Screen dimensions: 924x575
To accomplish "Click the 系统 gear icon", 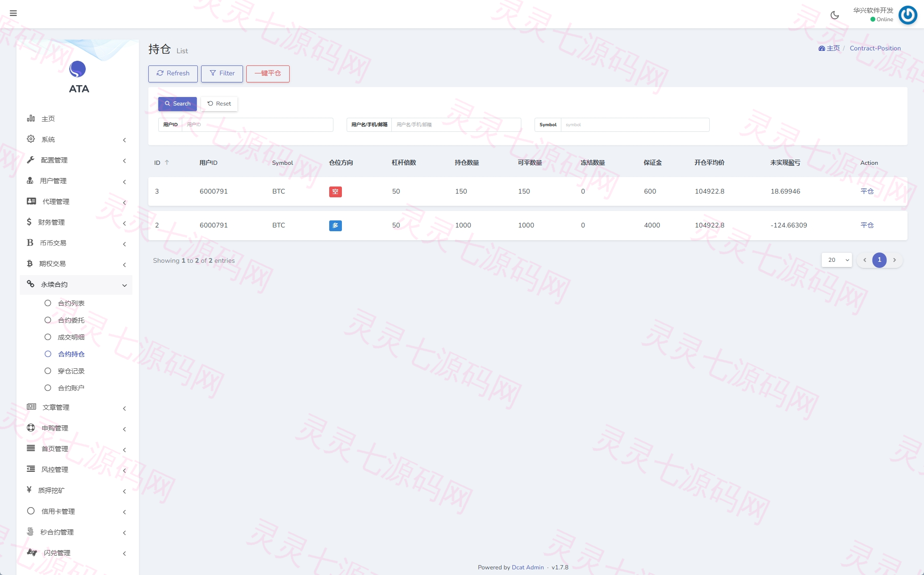I will tap(31, 139).
